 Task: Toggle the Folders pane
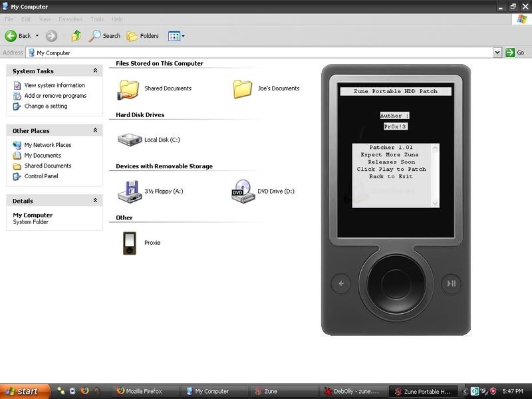coord(142,36)
